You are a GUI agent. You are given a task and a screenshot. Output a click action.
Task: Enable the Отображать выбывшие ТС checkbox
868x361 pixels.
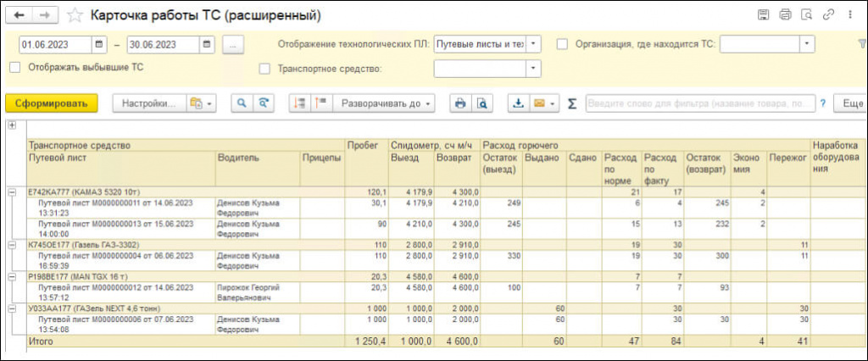(15, 68)
